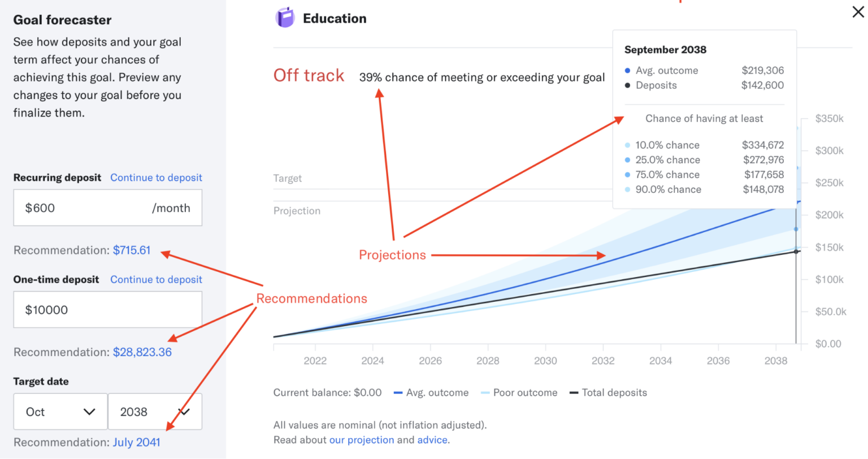Click the one-time deposit $10000 input field
Viewport: 868px width, 459px height.
[x=108, y=310]
